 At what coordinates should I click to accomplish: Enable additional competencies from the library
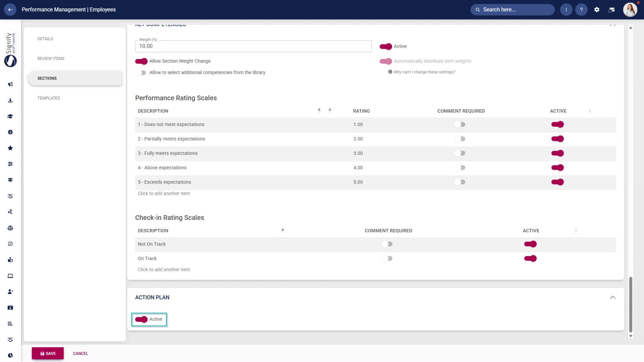pos(141,73)
